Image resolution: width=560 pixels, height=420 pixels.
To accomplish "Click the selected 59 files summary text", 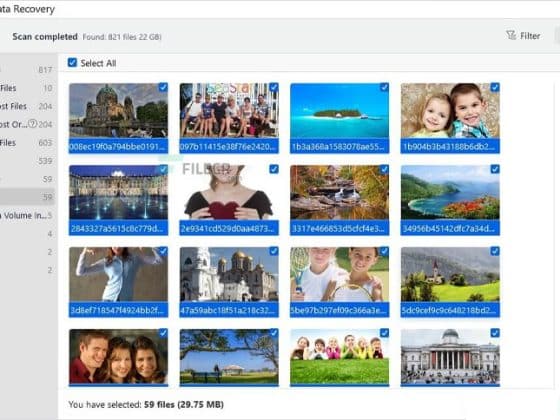I will [146, 405].
